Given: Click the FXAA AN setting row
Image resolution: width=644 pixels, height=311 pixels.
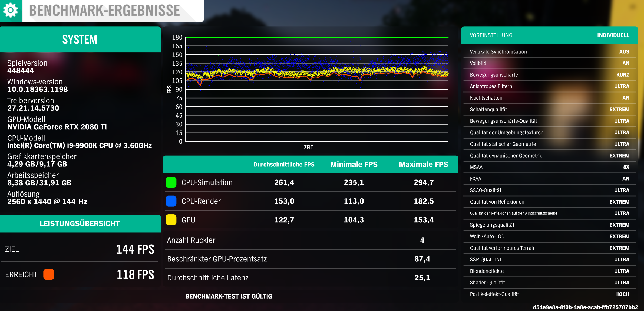Looking at the screenshot, I should click(549, 179).
